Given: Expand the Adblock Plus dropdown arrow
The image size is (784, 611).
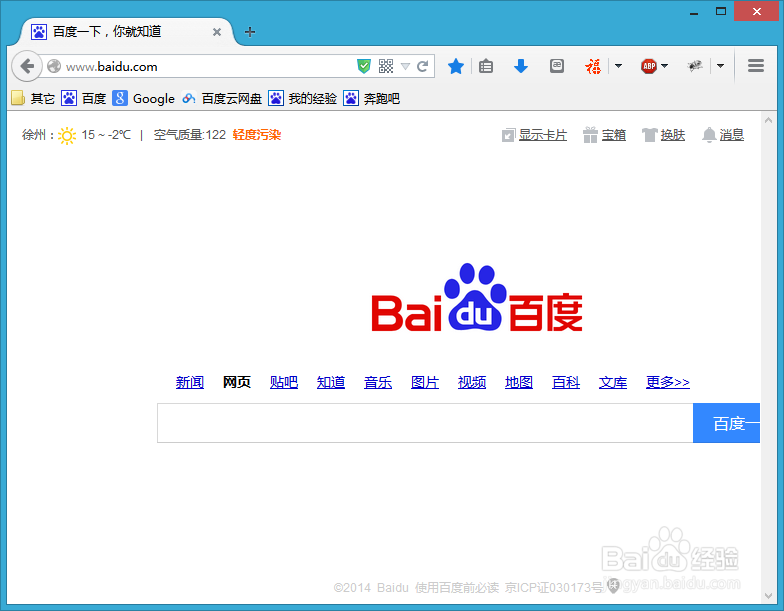Looking at the screenshot, I should [x=664, y=66].
